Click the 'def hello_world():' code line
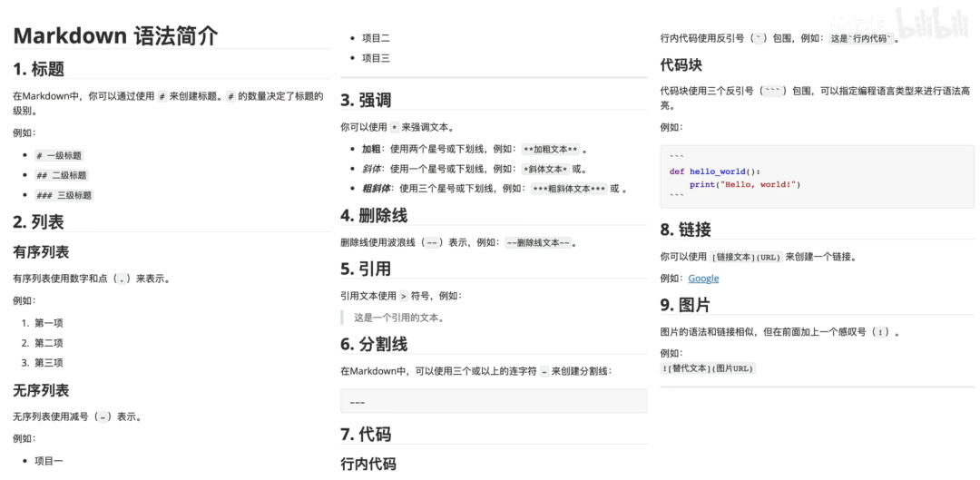This screenshot has width=980, height=480. pos(714,171)
